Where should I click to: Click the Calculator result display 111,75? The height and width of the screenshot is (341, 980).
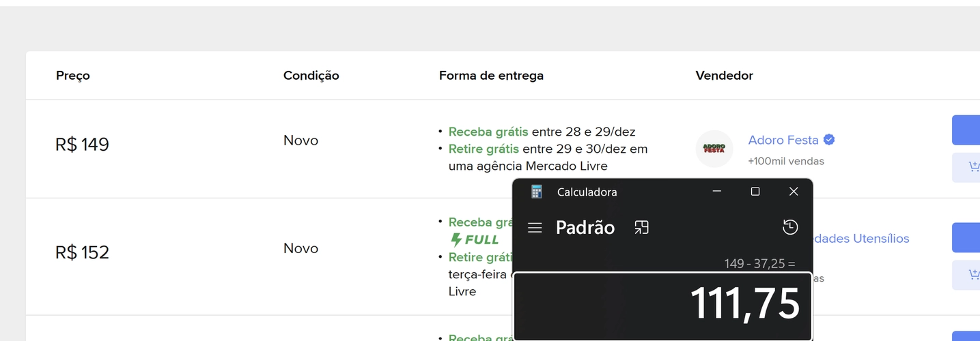point(744,303)
